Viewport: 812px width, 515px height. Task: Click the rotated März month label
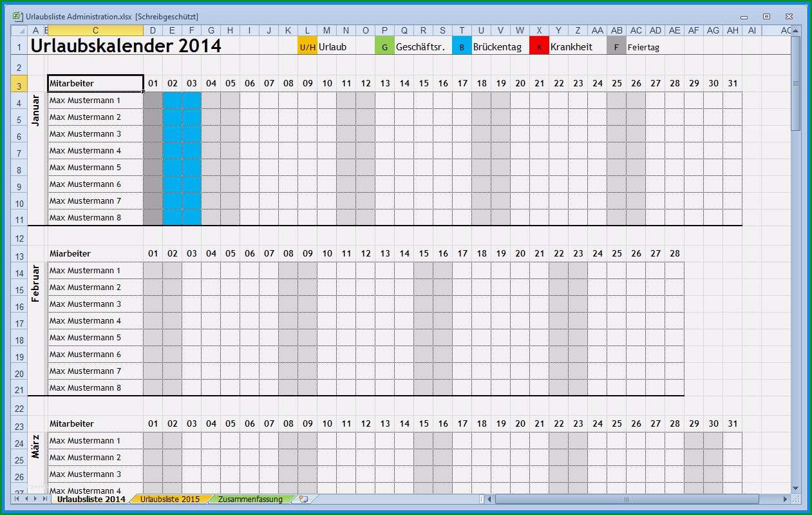36,446
